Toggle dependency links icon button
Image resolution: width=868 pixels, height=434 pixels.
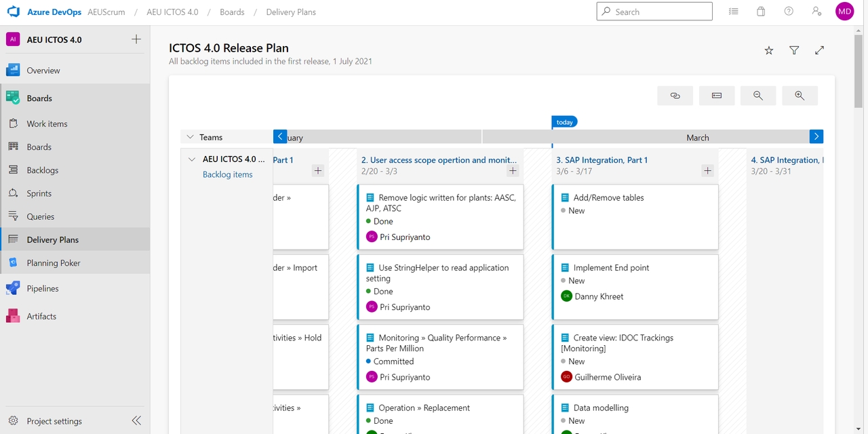675,96
